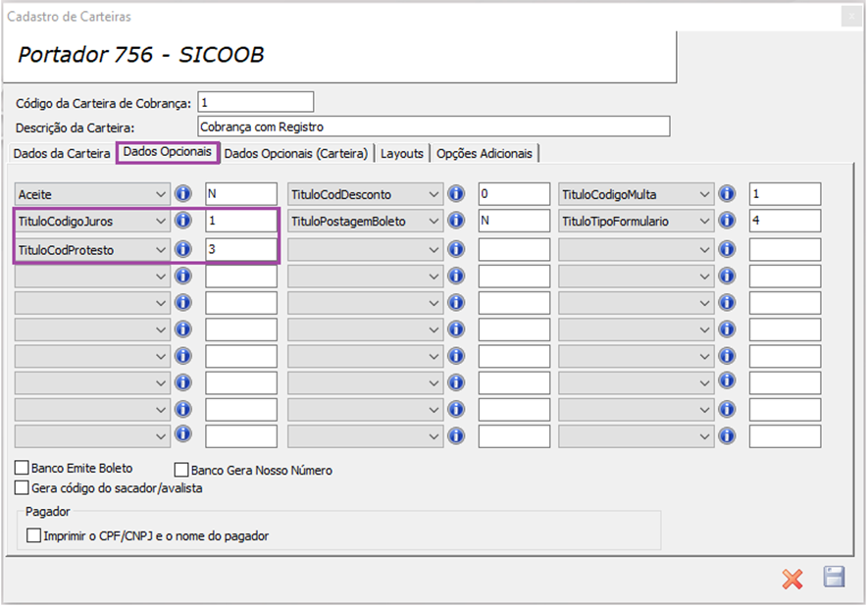The image size is (868, 607).
Task: Select the Dados Opcionais tab
Action: pyautogui.click(x=167, y=152)
